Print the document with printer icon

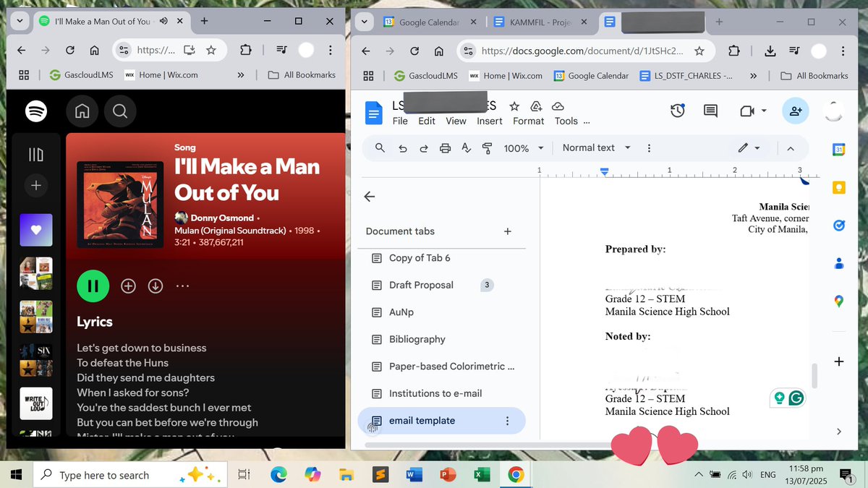click(445, 148)
